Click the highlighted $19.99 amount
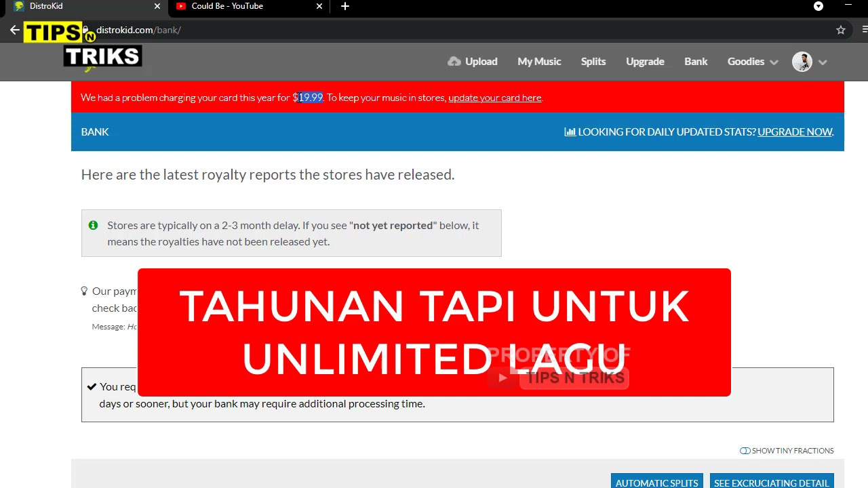Image resolution: width=868 pixels, height=488 pixels. 309,98
